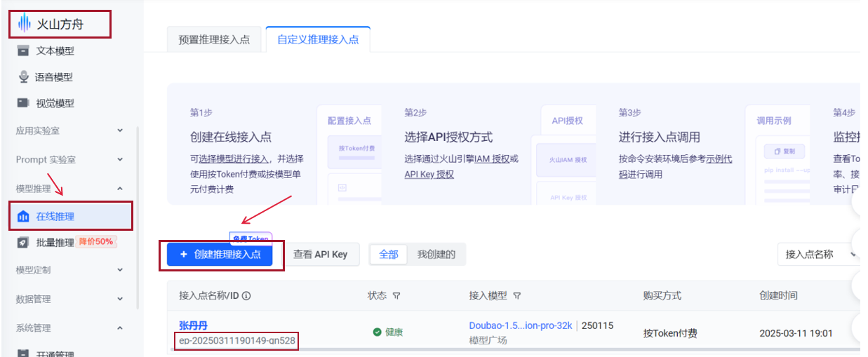
Task: Click the 火山IAM 授权 illustration card
Action: (568, 160)
